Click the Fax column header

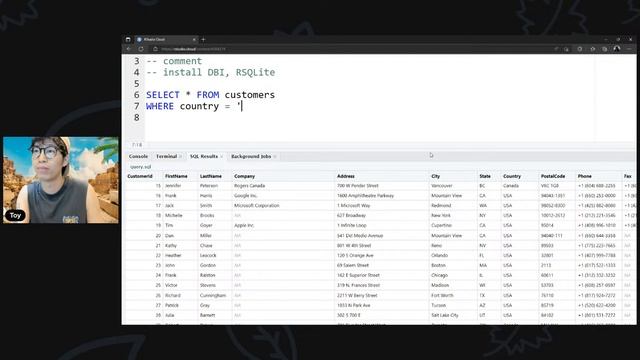[x=628, y=176]
